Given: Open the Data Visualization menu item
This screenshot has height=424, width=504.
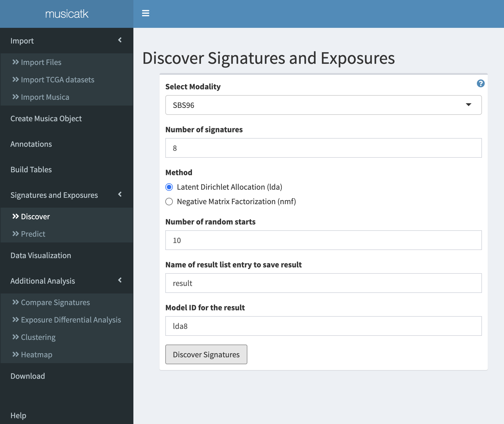Looking at the screenshot, I should point(41,255).
